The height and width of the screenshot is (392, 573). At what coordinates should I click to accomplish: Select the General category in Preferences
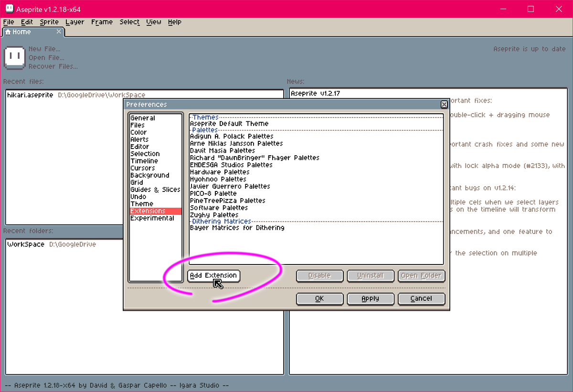tap(142, 118)
